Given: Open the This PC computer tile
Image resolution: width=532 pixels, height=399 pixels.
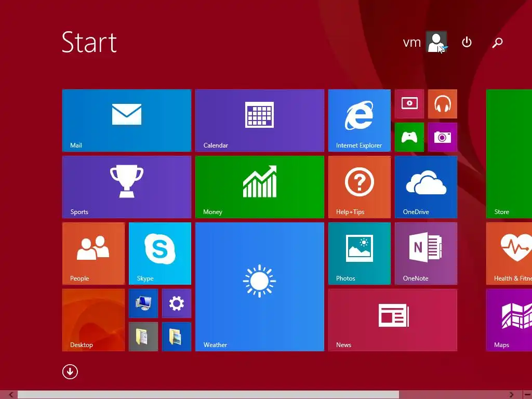Looking at the screenshot, I should click(143, 303).
